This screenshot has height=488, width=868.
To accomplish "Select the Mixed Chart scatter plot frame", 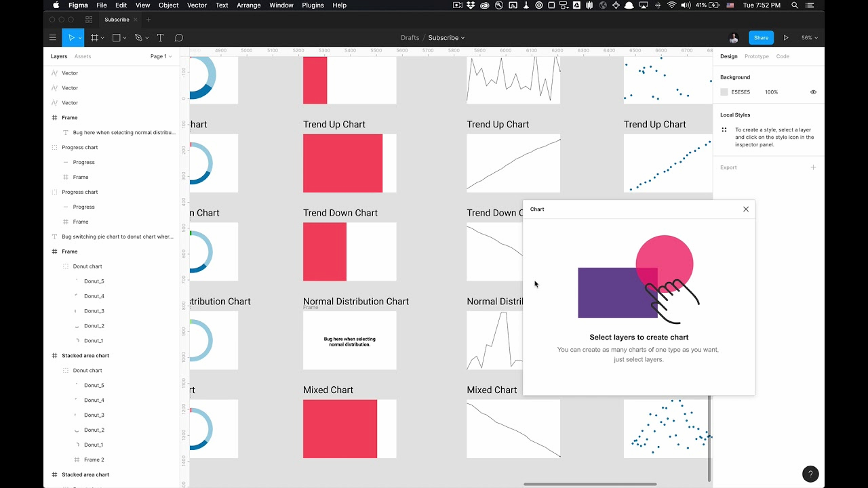I will (667, 428).
